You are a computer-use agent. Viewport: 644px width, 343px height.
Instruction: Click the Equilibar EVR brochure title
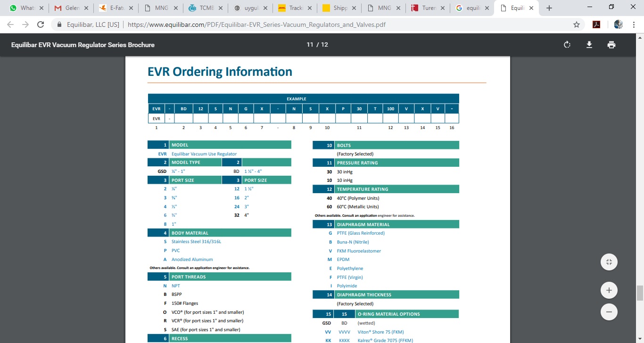point(83,45)
